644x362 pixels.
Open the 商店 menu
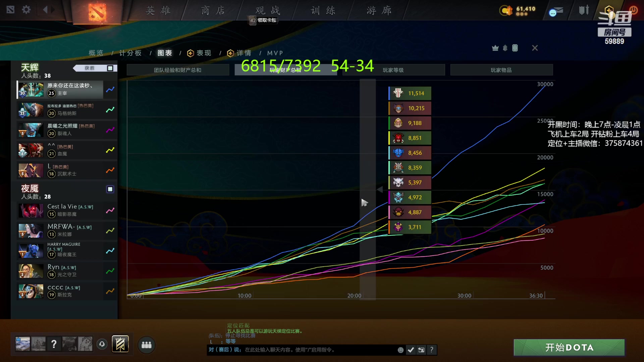(213, 11)
